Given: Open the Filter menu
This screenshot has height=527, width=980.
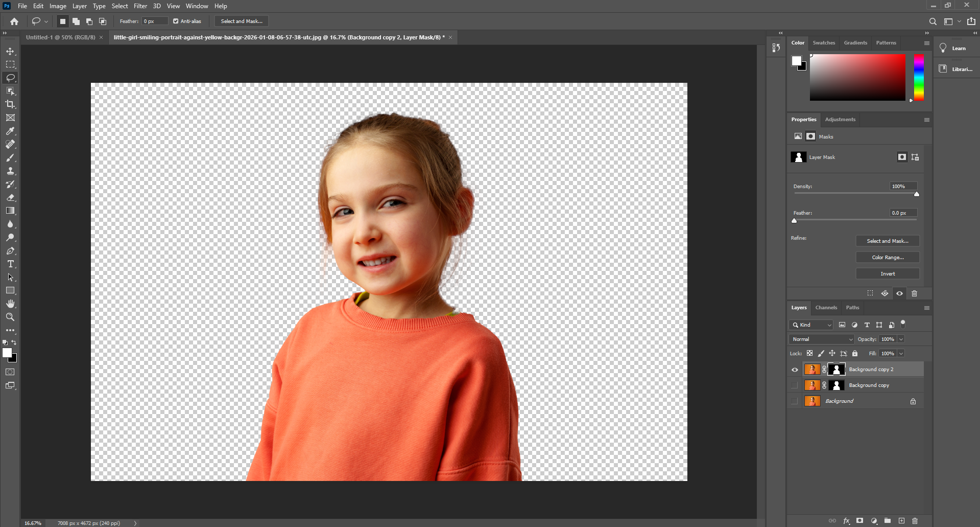Looking at the screenshot, I should click(140, 6).
